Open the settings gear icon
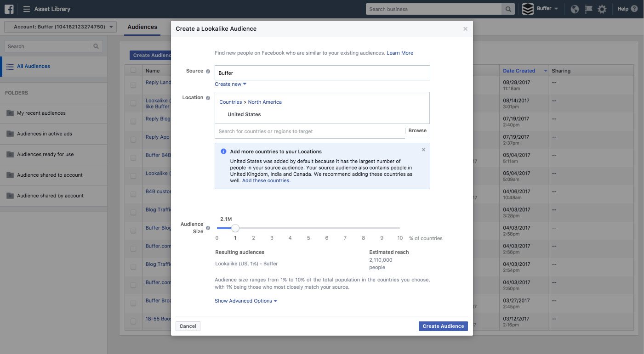This screenshot has width=644, height=354. pyautogui.click(x=602, y=9)
